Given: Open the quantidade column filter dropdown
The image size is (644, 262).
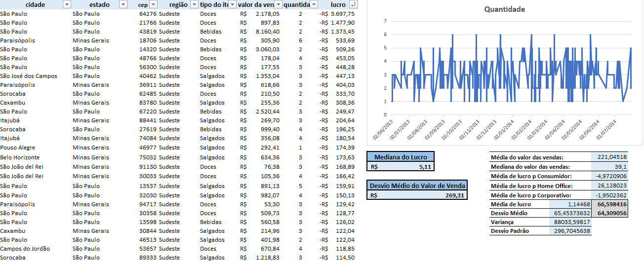Looking at the screenshot, I should point(314,4).
